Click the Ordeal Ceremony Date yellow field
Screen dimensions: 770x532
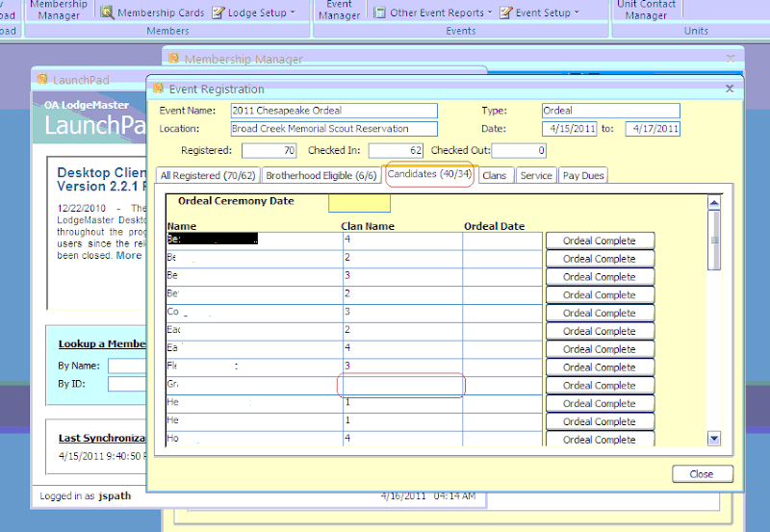pos(359,203)
